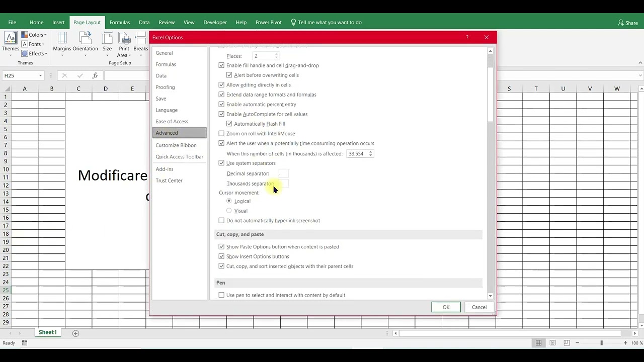Screen dimensions: 644x362
Task: Switch to Page Break Preview
Action: tap(567, 343)
